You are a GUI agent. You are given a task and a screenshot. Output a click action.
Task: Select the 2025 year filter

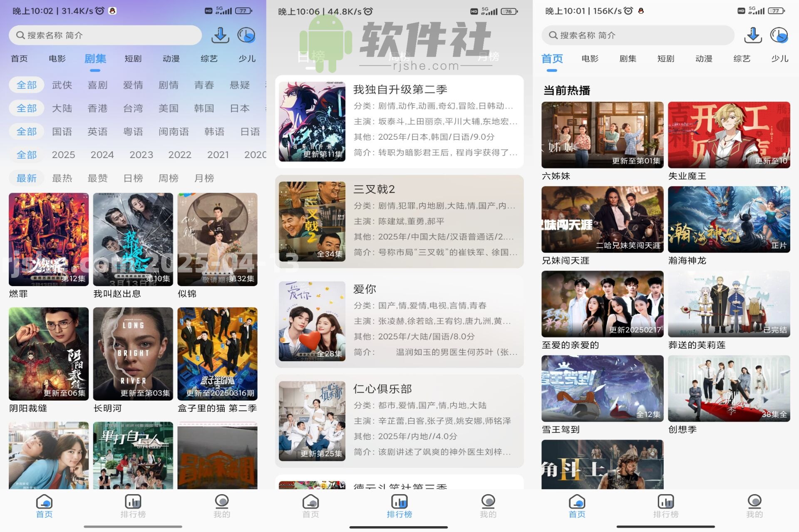[x=63, y=154]
